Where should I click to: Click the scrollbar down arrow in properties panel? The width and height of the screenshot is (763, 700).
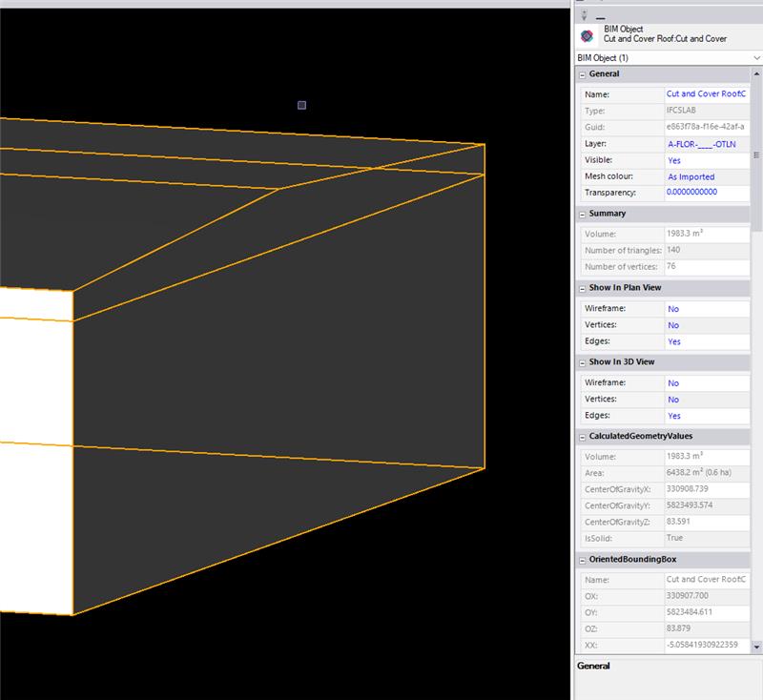click(756, 648)
